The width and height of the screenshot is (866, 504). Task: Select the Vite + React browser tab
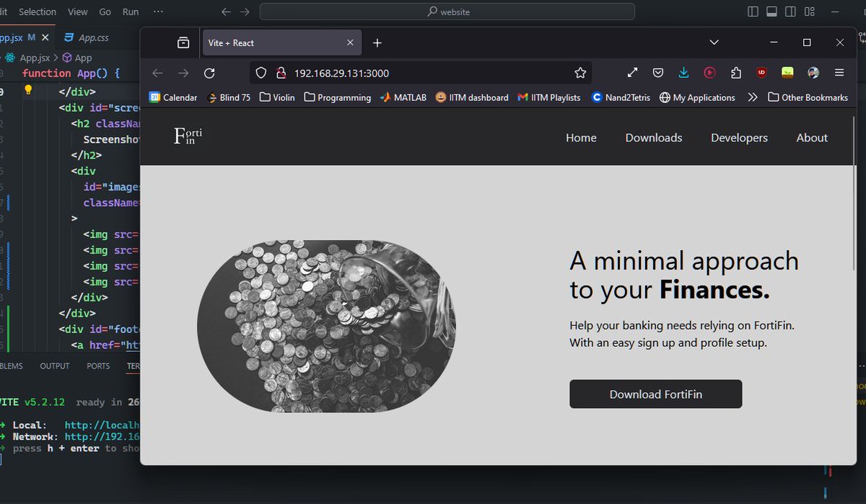(282, 43)
